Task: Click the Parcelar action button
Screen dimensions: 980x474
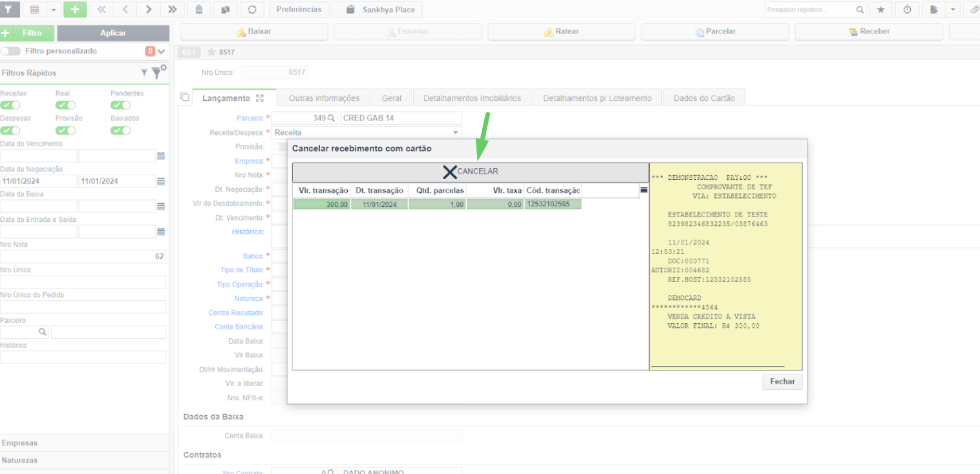Action: tap(716, 32)
